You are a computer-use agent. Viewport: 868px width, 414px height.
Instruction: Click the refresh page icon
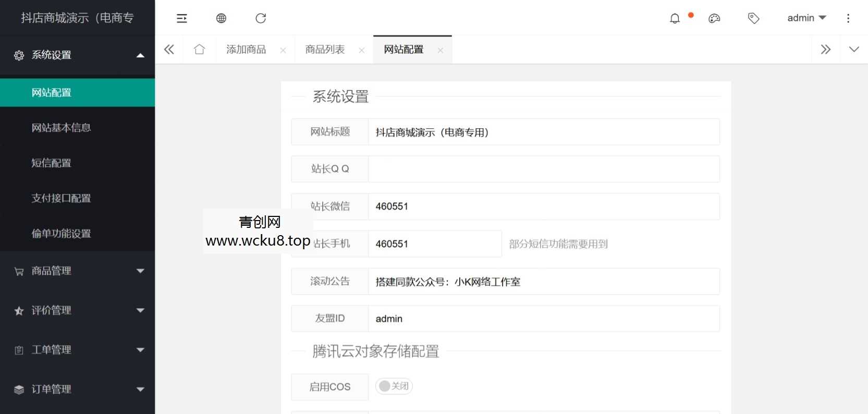tap(261, 19)
